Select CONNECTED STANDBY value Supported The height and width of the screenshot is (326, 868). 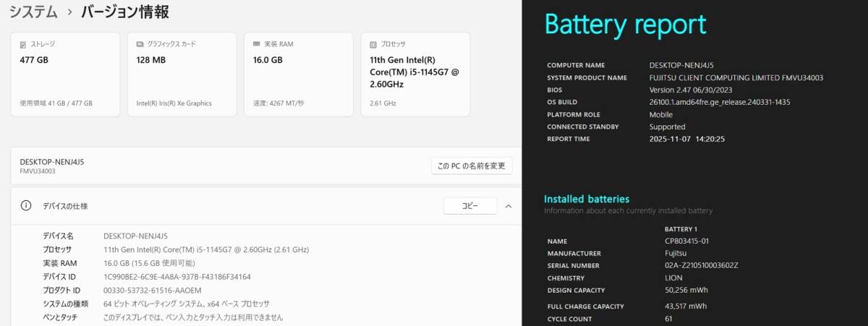(668, 126)
